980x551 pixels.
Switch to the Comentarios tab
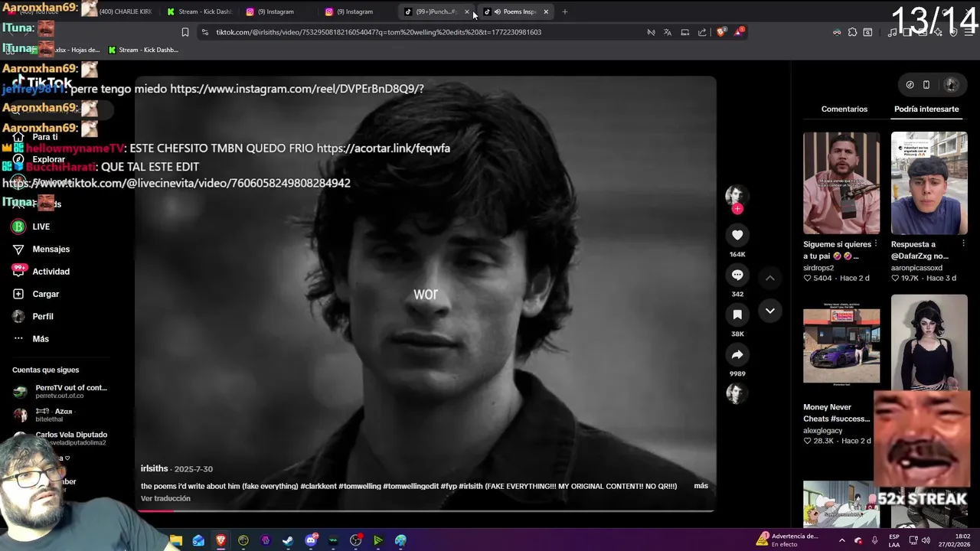coord(844,109)
